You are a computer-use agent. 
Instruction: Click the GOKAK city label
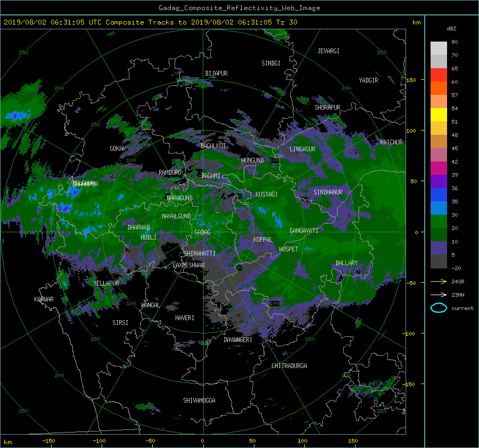pyautogui.click(x=118, y=148)
